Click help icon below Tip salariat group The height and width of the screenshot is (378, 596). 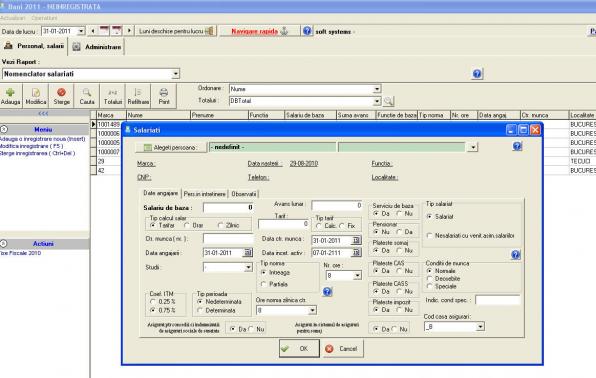(x=515, y=255)
